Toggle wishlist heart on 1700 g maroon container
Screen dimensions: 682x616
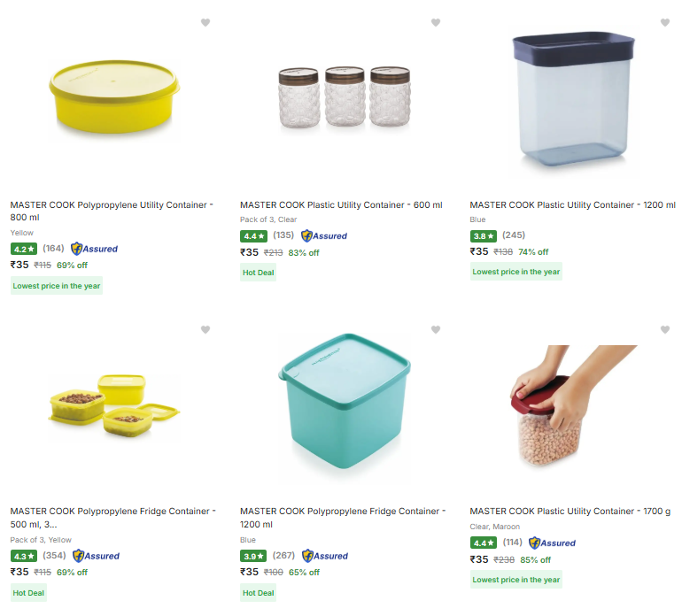665,330
